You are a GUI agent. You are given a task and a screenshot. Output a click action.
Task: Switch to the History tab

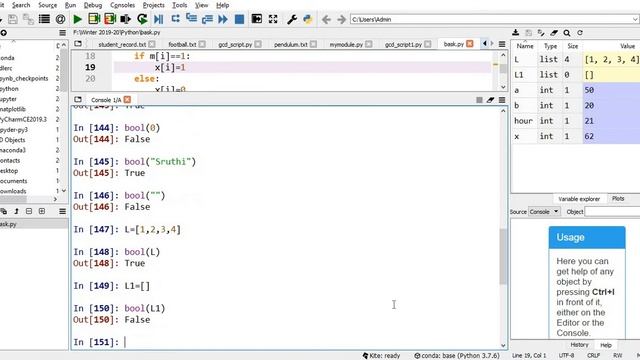pos(579,345)
